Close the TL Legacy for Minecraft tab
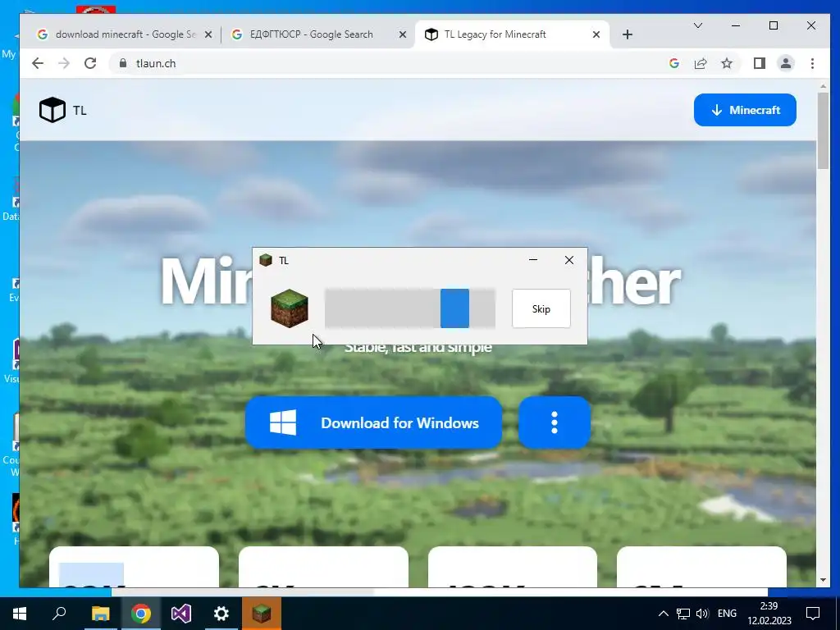The width and height of the screenshot is (840, 630). click(596, 34)
